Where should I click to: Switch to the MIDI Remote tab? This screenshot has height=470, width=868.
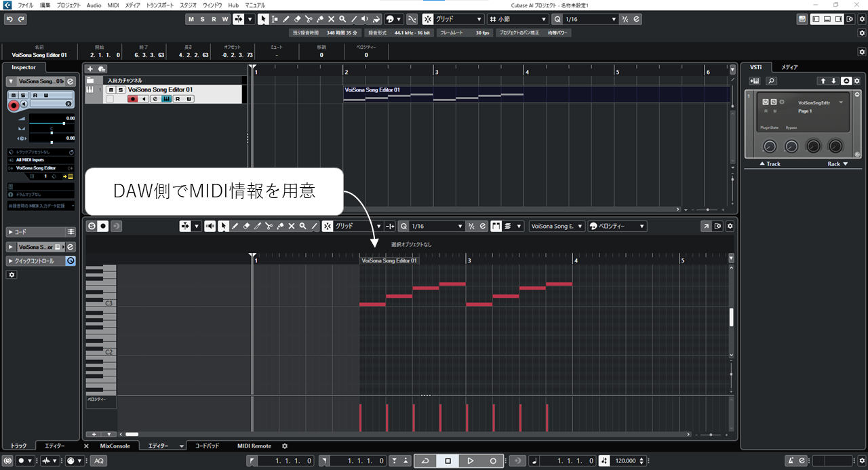(x=254, y=446)
